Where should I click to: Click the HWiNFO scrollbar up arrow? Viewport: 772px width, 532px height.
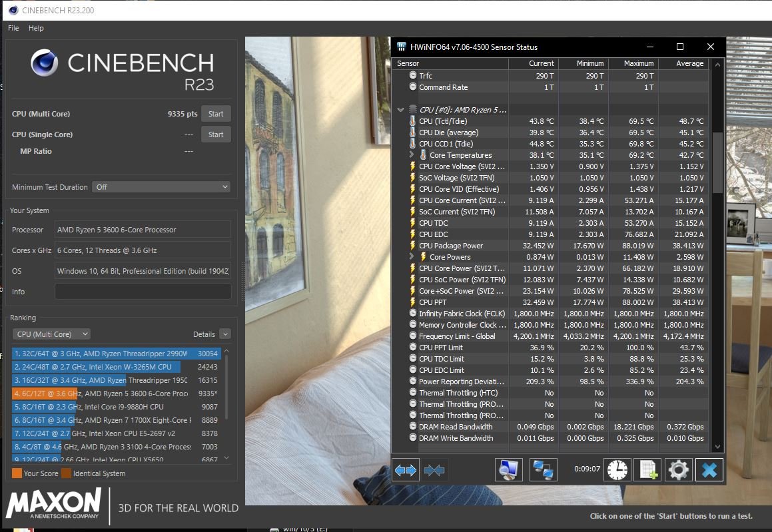coord(717,64)
